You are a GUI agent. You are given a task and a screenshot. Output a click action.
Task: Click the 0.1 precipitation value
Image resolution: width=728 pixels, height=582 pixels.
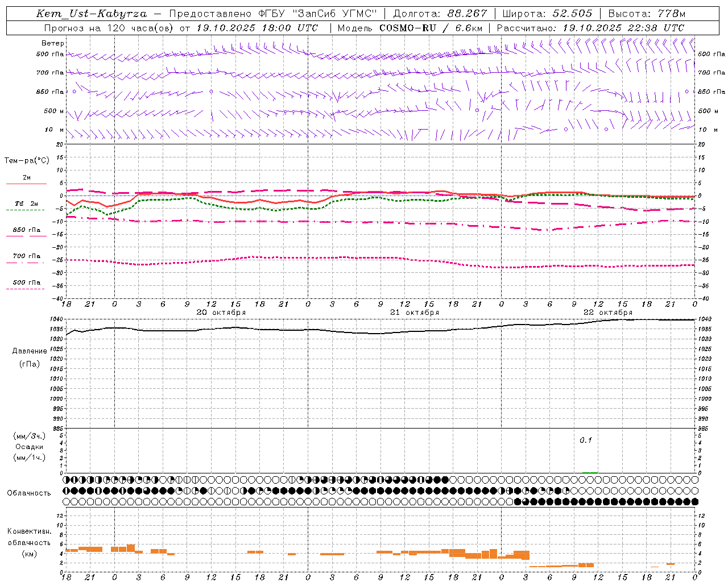point(585,440)
